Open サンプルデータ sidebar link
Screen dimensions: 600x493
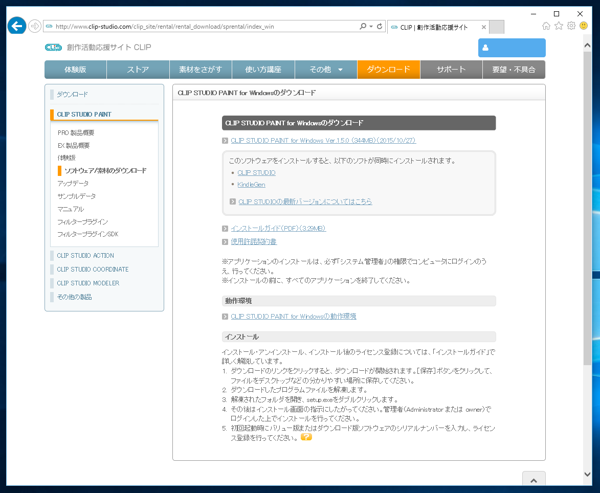point(77,196)
